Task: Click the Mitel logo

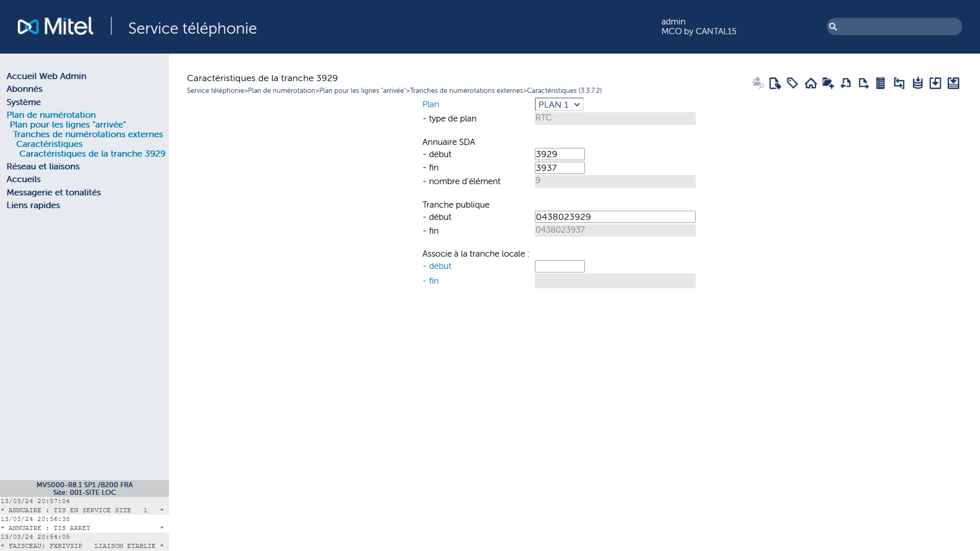Action: 56,27
